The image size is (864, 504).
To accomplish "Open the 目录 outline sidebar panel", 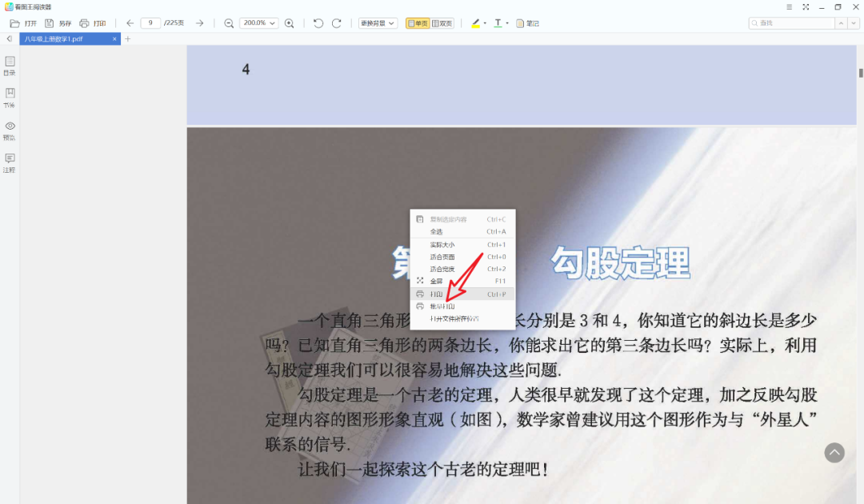I will [10, 65].
